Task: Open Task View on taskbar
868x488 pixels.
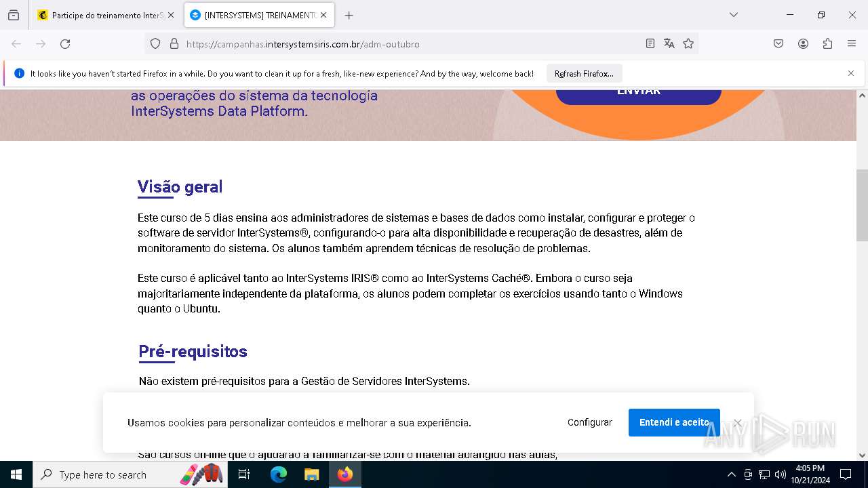Action: pos(244,474)
